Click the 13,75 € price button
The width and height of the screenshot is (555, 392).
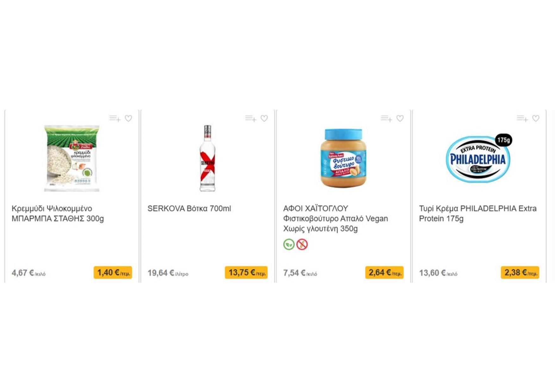tap(246, 273)
